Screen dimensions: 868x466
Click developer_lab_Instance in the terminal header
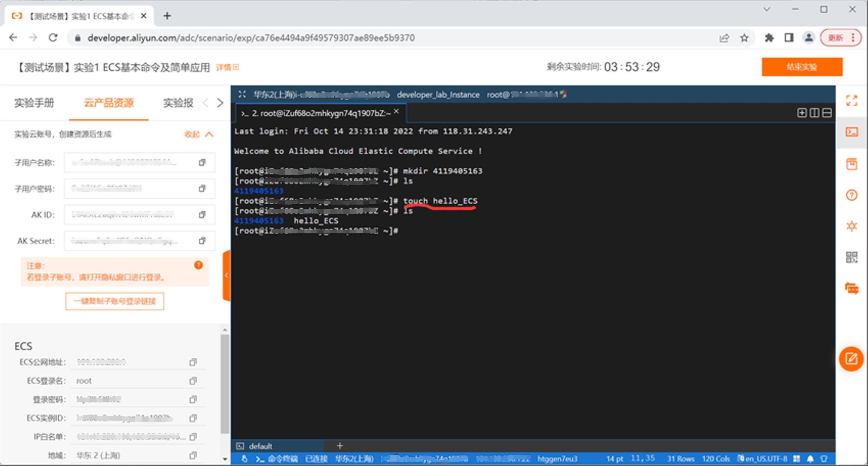(438, 95)
